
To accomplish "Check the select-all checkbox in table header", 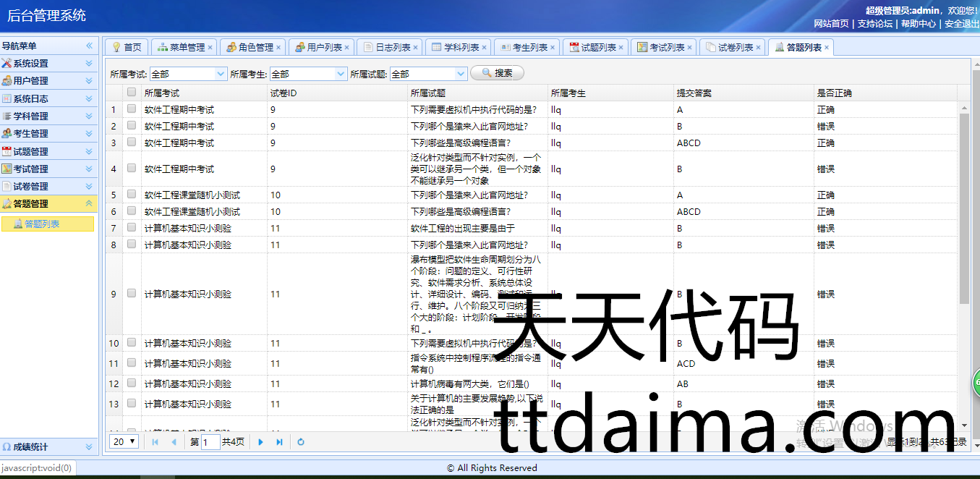I will click(132, 92).
